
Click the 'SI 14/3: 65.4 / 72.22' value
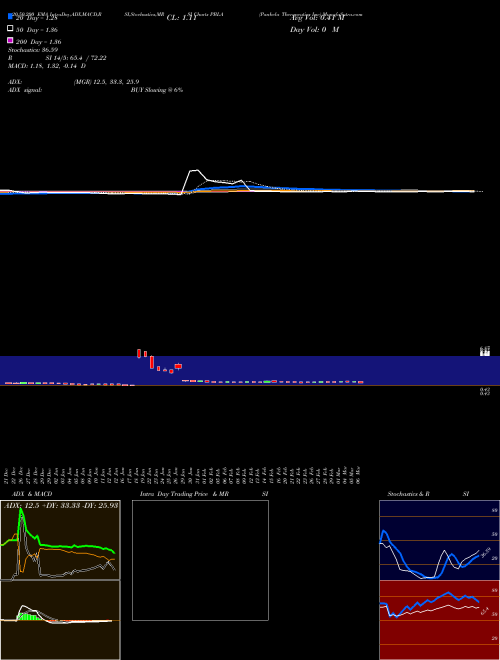coord(76,58)
